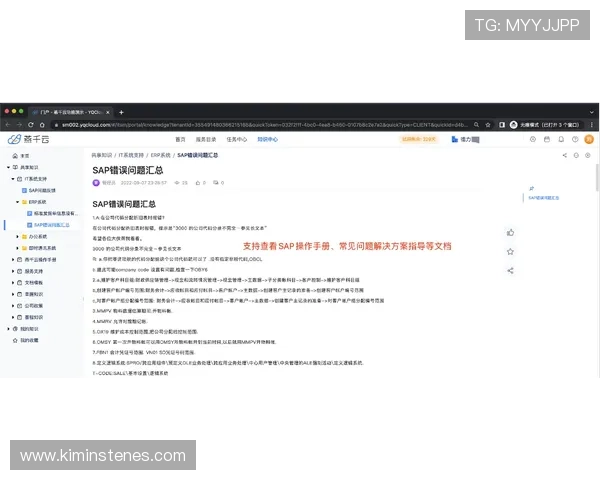
Task: Open the sidebar home entry
Action: [21, 156]
